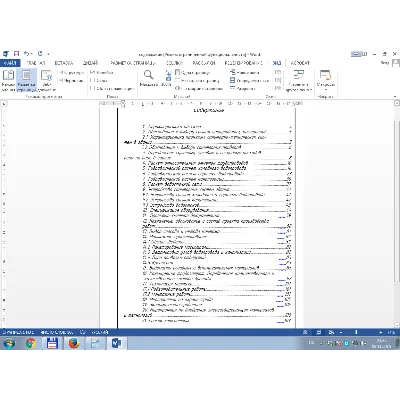This screenshot has height=400, width=400.
Task: Click Reset Window Position icon
Action: pos(278,88)
